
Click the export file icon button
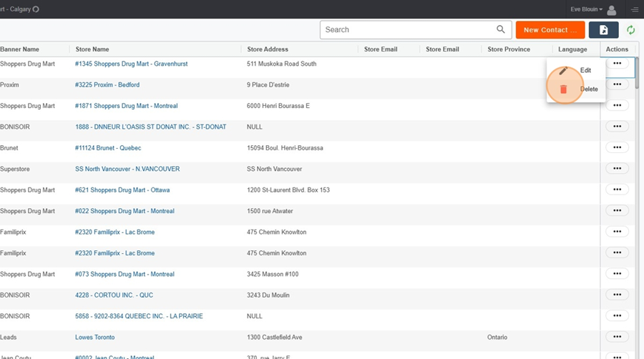[x=603, y=30]
